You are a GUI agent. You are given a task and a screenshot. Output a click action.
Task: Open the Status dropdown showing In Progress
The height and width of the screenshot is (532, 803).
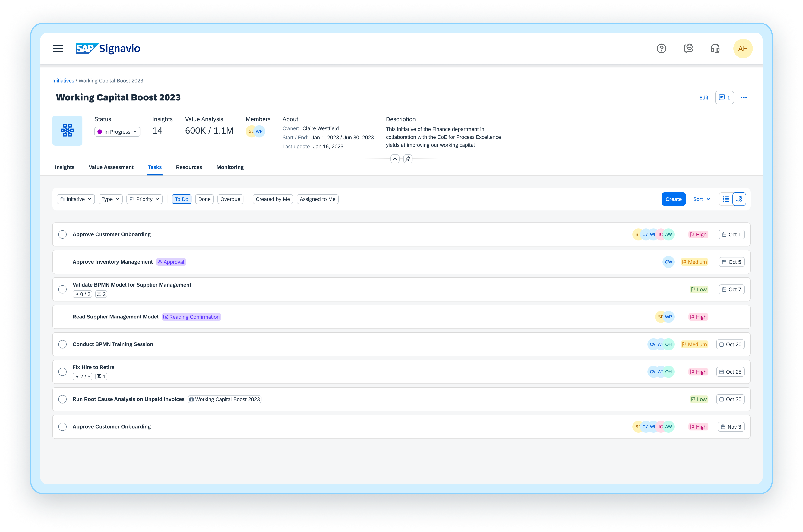tap(117, 132)
